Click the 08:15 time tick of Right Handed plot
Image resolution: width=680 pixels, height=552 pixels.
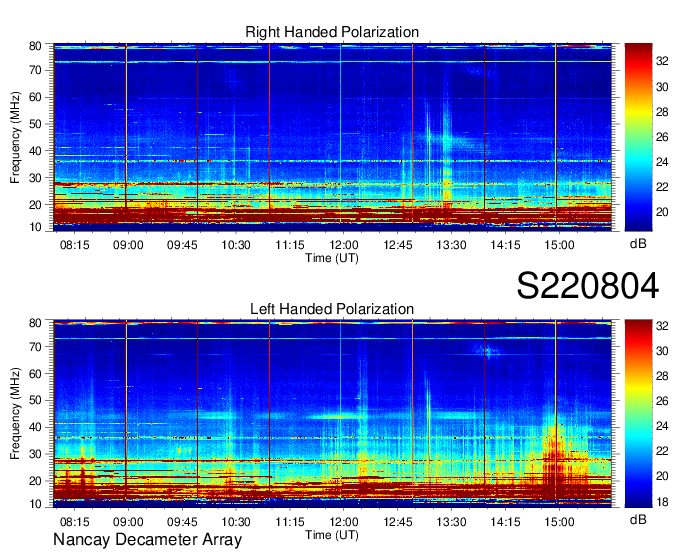coord(75,245)
